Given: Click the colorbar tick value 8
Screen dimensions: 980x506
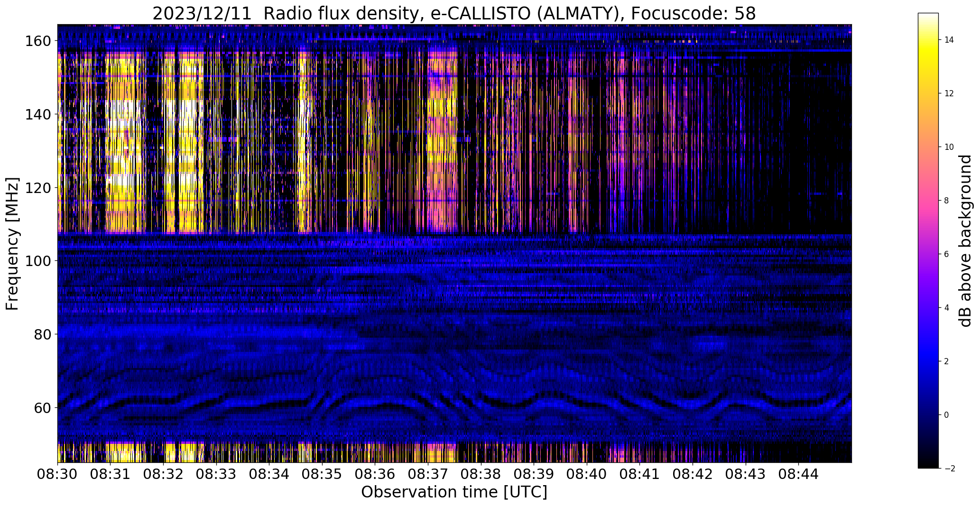Looking at the screenshot, I should tap(947, 201).
